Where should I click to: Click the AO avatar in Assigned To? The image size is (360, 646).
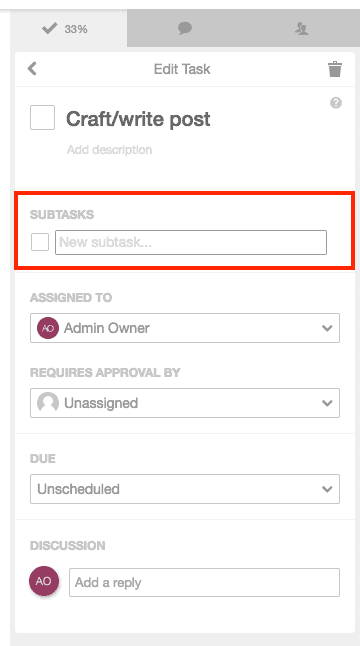48,328
